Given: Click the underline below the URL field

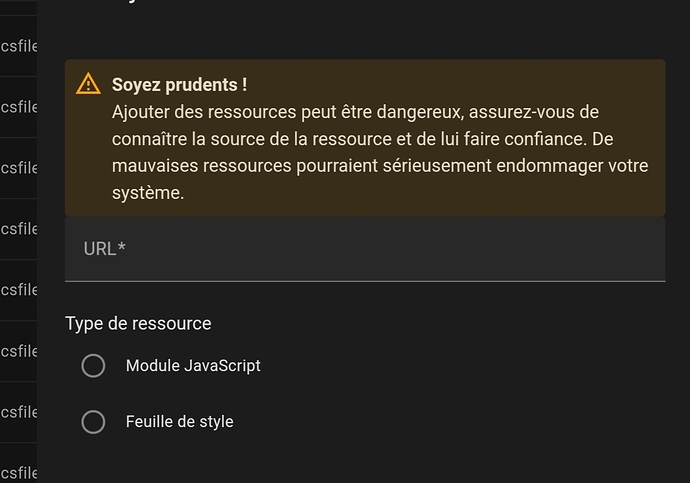Looking at the screenshot, I should tap(365, 281).
